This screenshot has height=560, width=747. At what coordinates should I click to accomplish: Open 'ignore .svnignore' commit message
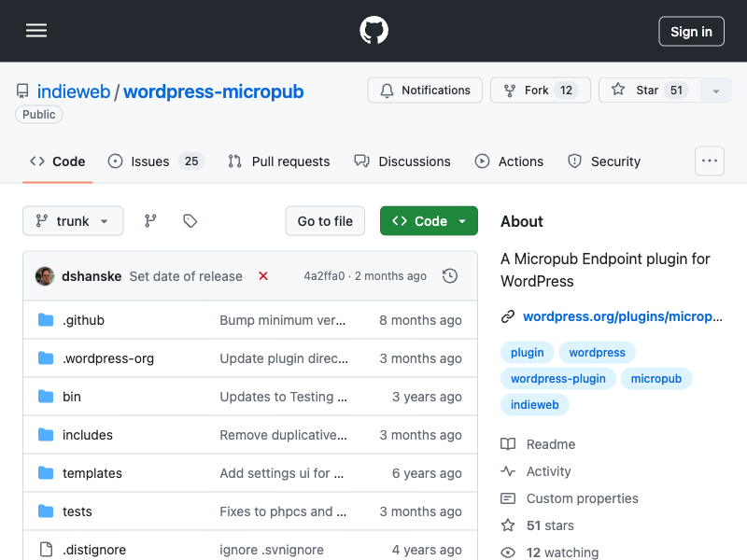[272, 550]
